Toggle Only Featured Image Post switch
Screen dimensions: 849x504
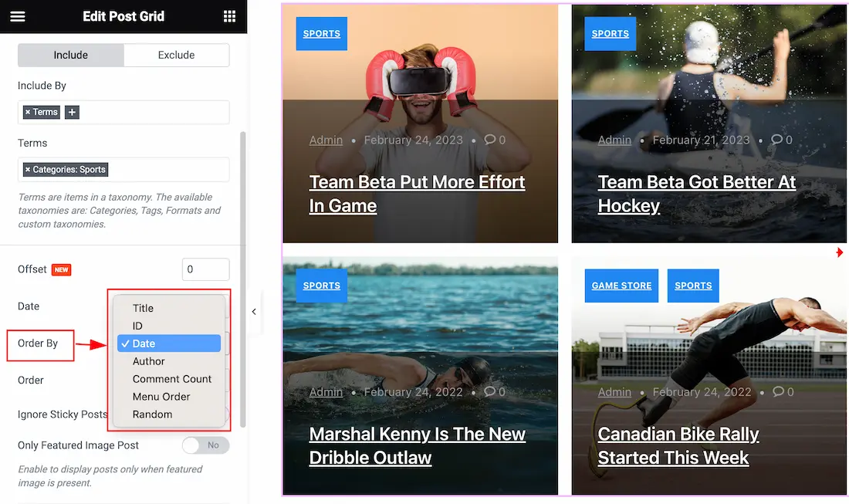point(206,445)
